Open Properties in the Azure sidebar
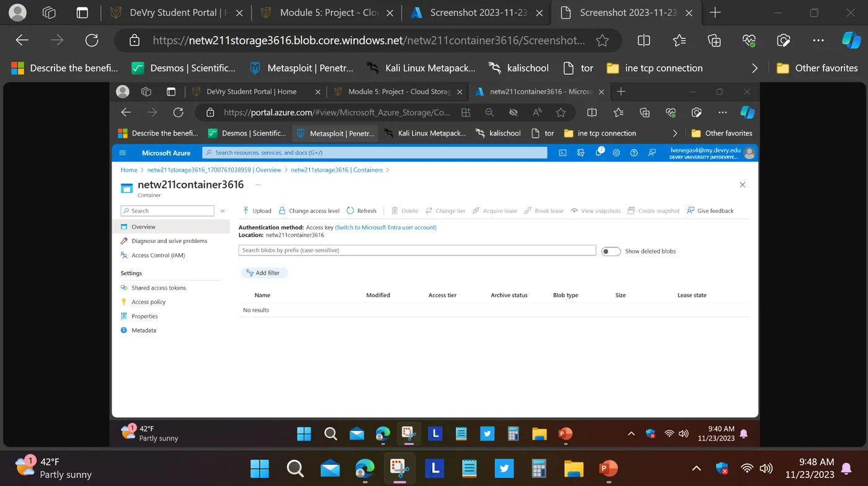The image size is (868, 486). [x=144, y=316]
